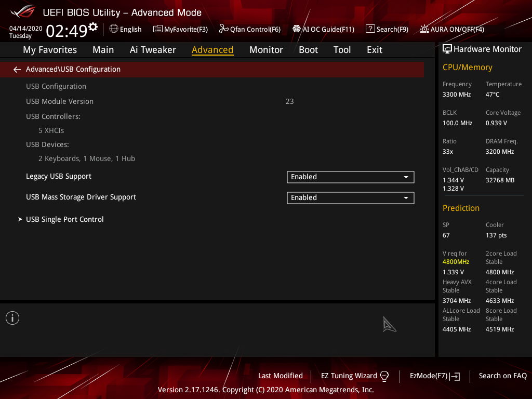Toggle AURA ON/OFF(F4)
Image resolution: width=532 pixels, height=399 pixels.
click(x=452, y=29)
